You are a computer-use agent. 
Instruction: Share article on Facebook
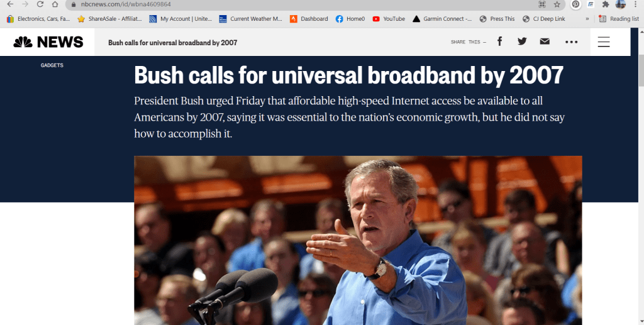click(499, 41)
